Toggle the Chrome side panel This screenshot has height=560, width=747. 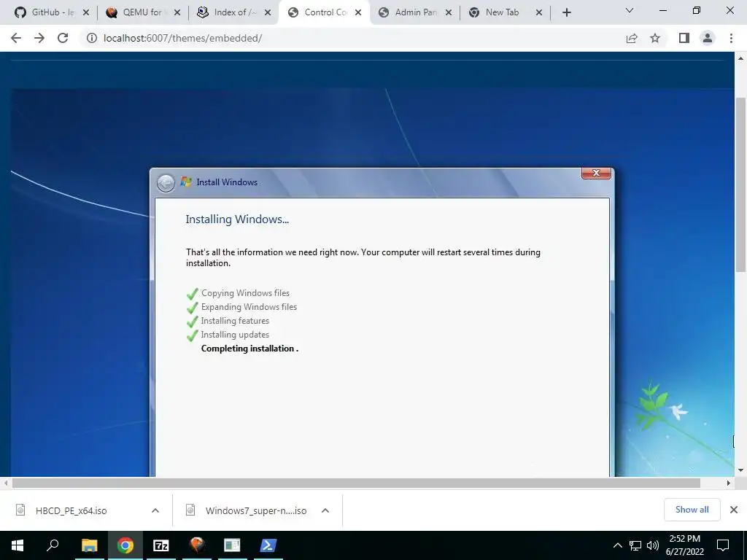(684, 38)
